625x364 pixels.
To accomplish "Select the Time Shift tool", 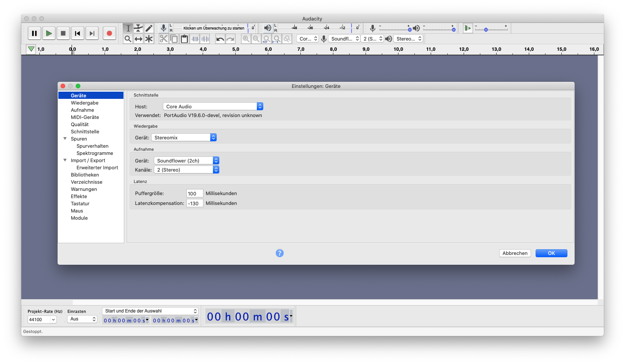I will coord(139,39).
